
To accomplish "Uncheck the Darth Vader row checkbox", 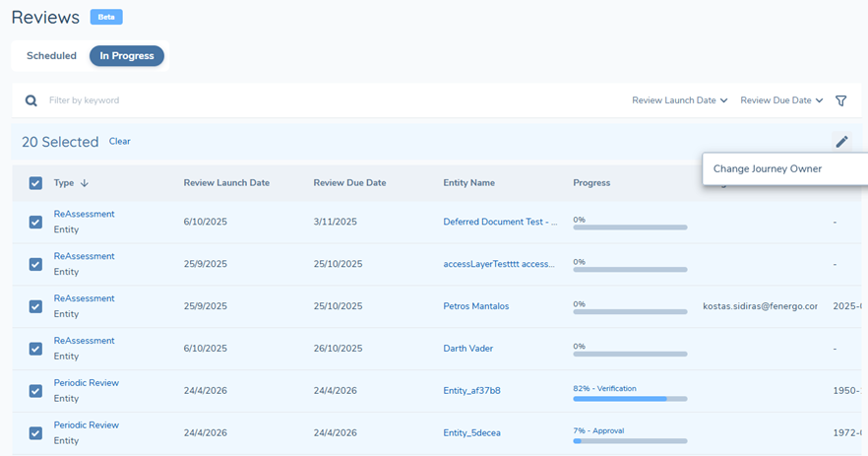I will click(x=35, y=349).
